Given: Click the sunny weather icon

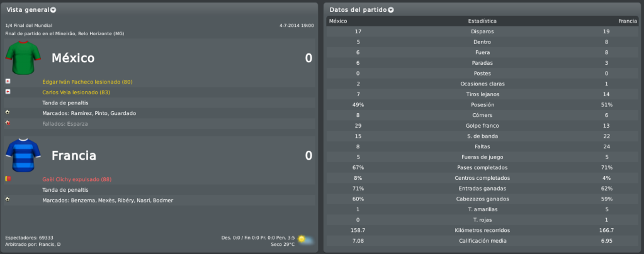Looking at the screenshot, I should pos(305,240).
